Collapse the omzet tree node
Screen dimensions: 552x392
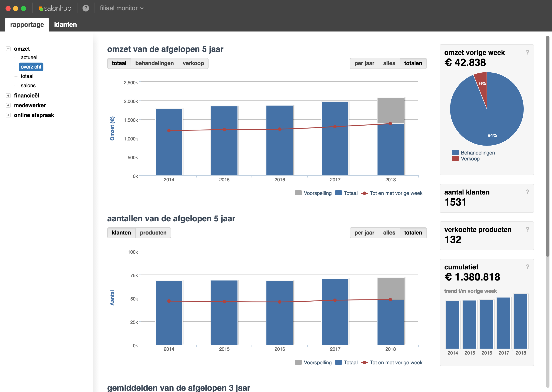pyautogui.click(x=9, y=49)
